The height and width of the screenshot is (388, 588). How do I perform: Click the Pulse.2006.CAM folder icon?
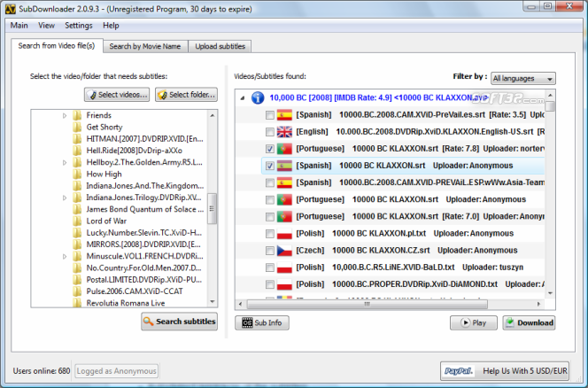[77, 291]
